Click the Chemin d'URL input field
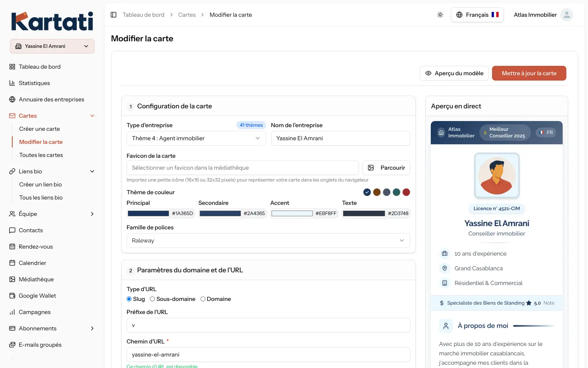 (x=268, y=355)
